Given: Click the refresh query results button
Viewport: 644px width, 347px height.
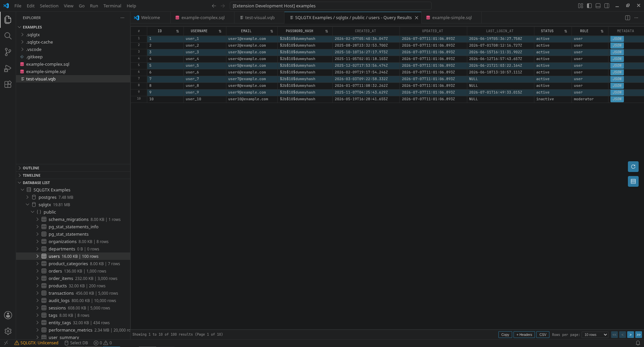Looking at the screenshot, I should (x=633, y=167).
